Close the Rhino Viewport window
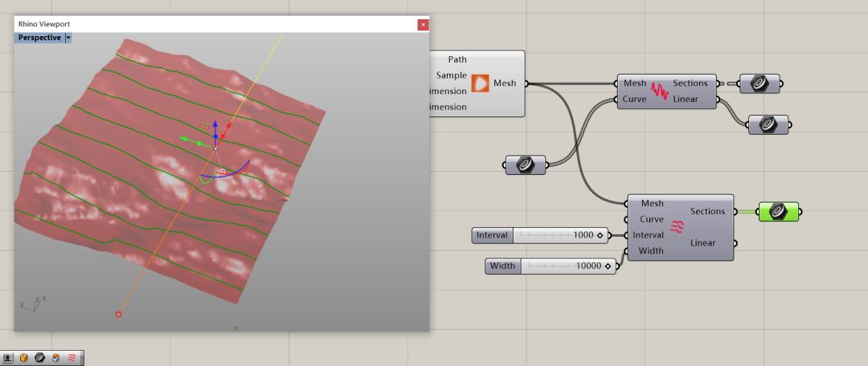Screen dimensions: 868x366 (423, 25)
